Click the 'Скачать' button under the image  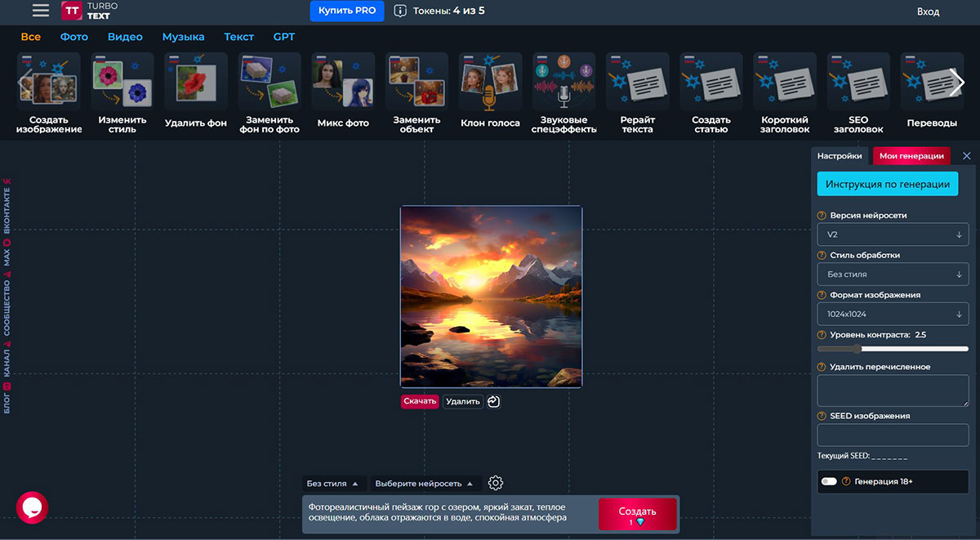click(x=420, y=401)
